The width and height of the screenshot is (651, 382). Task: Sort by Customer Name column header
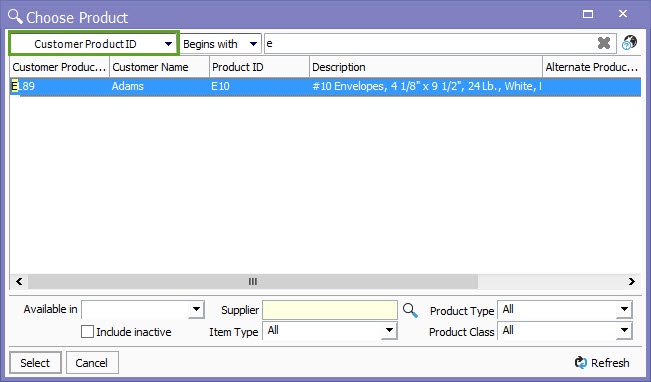coord(159,67)
